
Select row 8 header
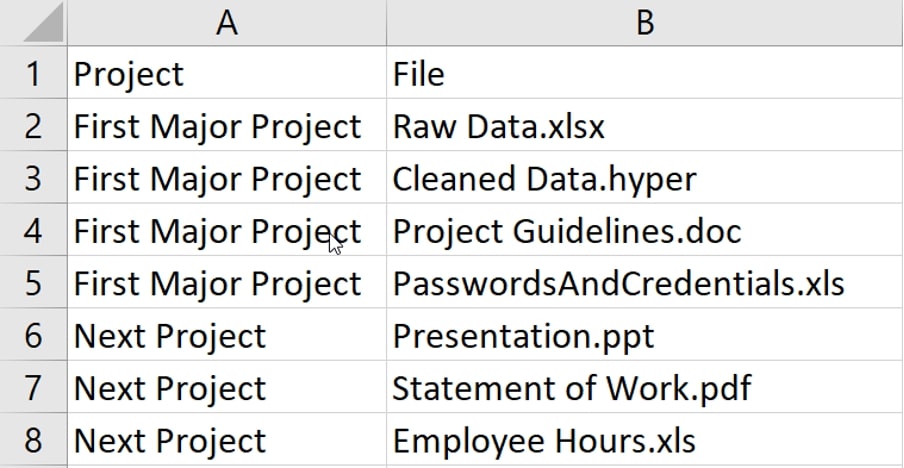33,439
